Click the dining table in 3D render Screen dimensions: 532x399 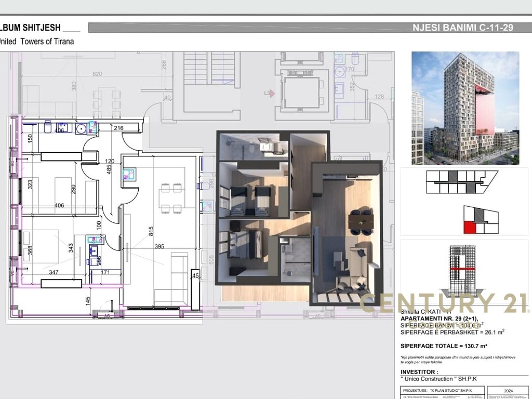[361, 222]
